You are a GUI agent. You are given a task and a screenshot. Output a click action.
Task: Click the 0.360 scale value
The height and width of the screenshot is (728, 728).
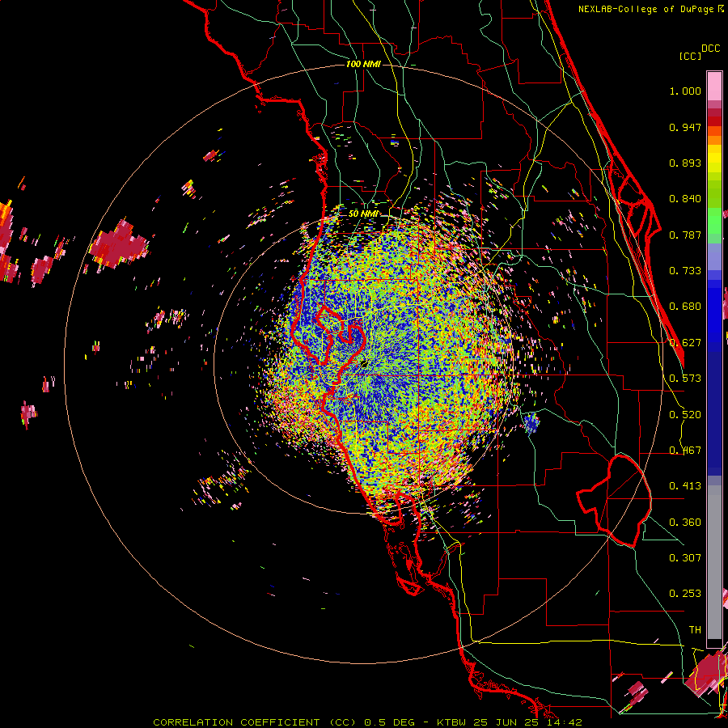pyautogui.click(x=685, y=523)
